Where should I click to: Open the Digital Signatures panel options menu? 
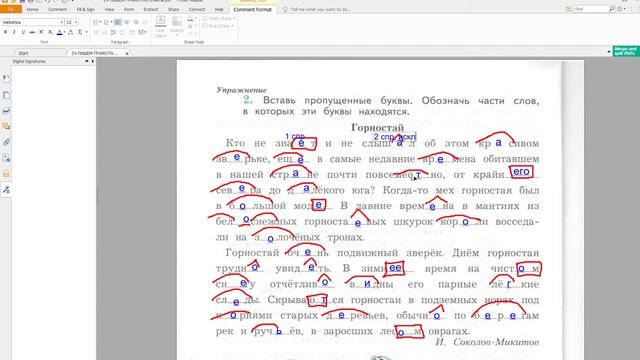[x=87, y=61]
